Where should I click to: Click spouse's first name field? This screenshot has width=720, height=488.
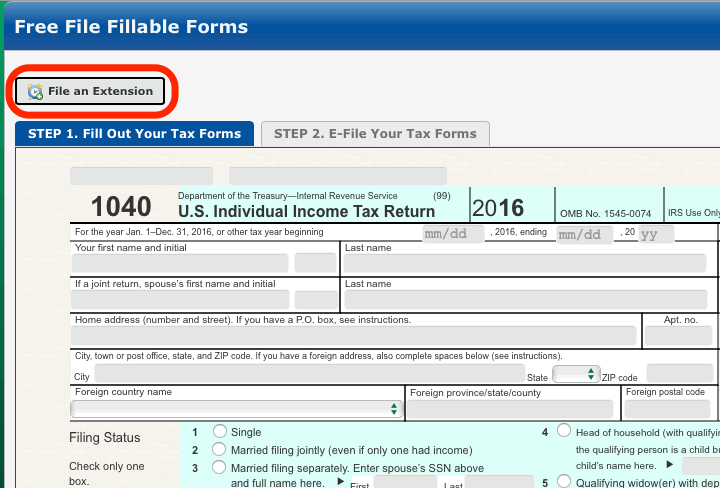coord(180,300)
